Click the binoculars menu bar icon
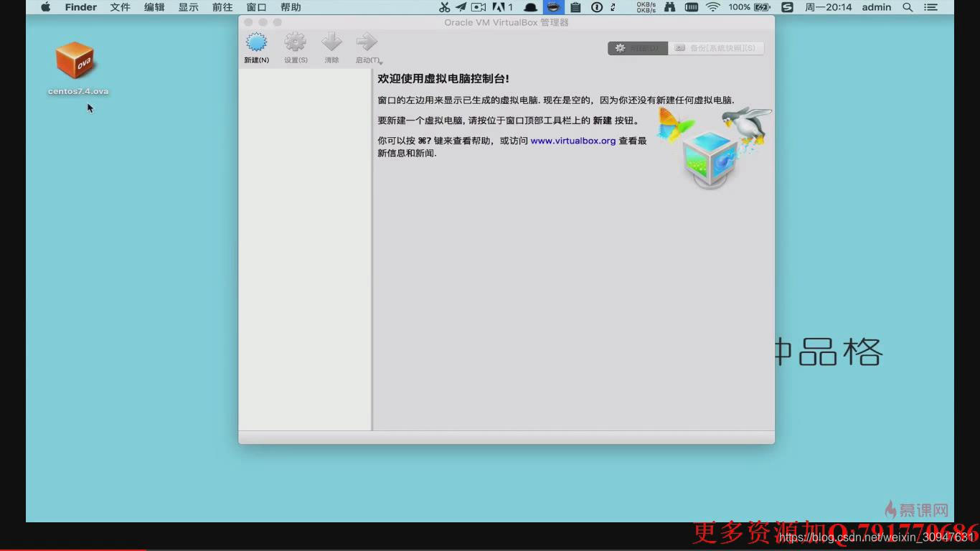This screenshot has height=551, width=980. tap(669, 7)
